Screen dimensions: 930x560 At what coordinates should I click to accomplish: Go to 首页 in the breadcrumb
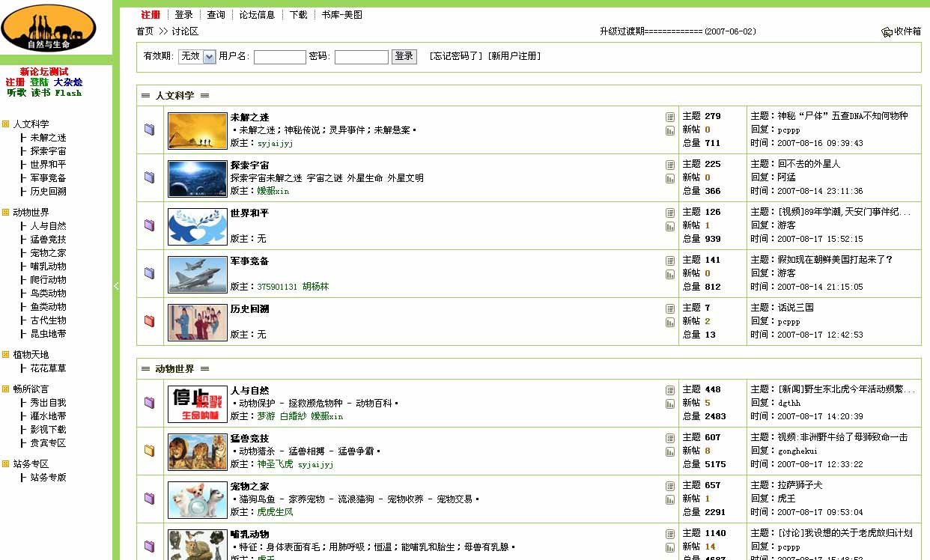click(145, 31)
